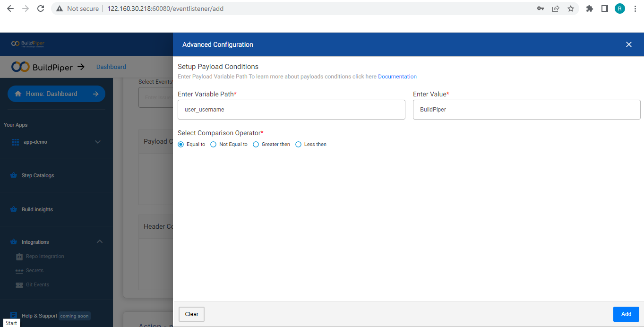Open the Documentation link
Viewport: 644px width, 327px height.
tap(397, 77)
